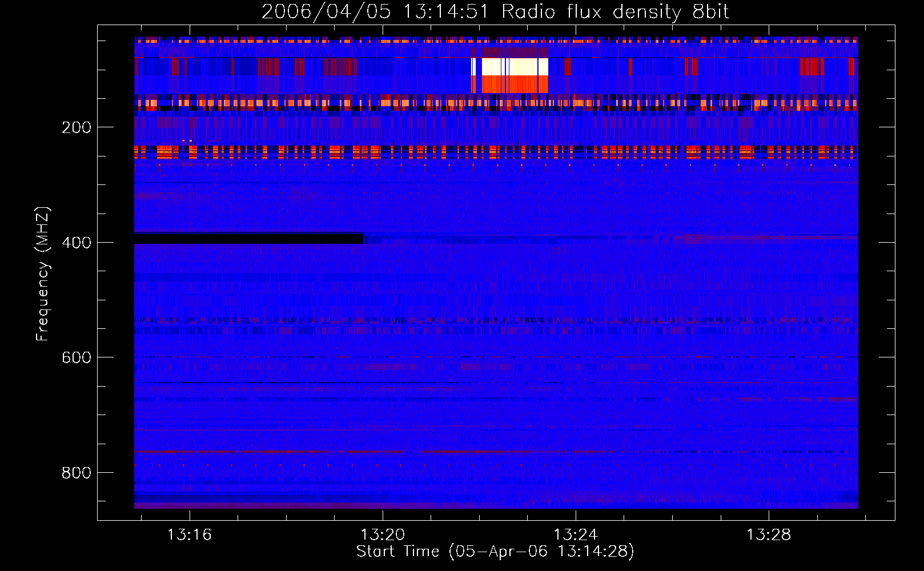Click the 13:20 time tick label

point(383,535)
